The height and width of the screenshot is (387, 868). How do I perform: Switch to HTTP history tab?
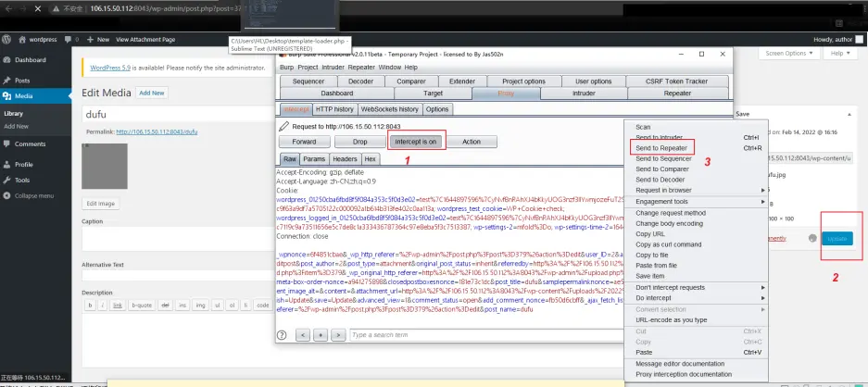[x=335, y=109]
